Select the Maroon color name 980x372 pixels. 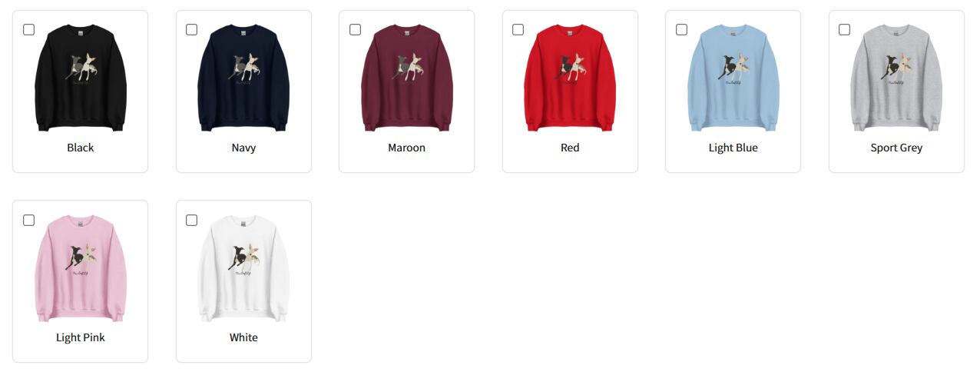click(407, 148)
